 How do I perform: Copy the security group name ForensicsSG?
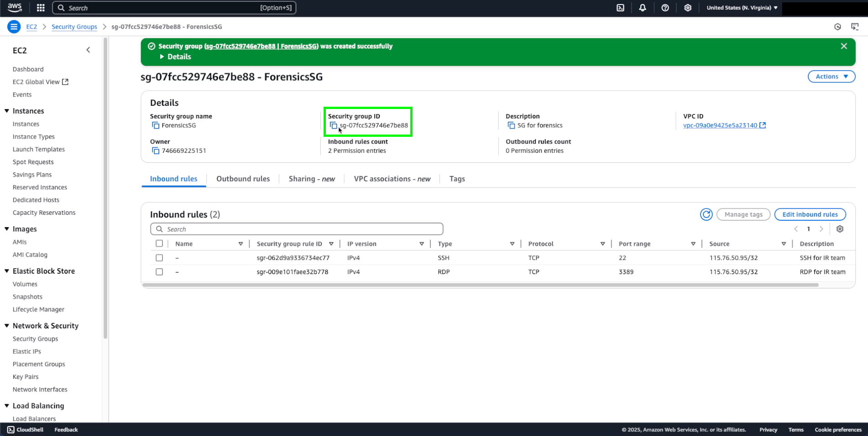coord(156,125)
